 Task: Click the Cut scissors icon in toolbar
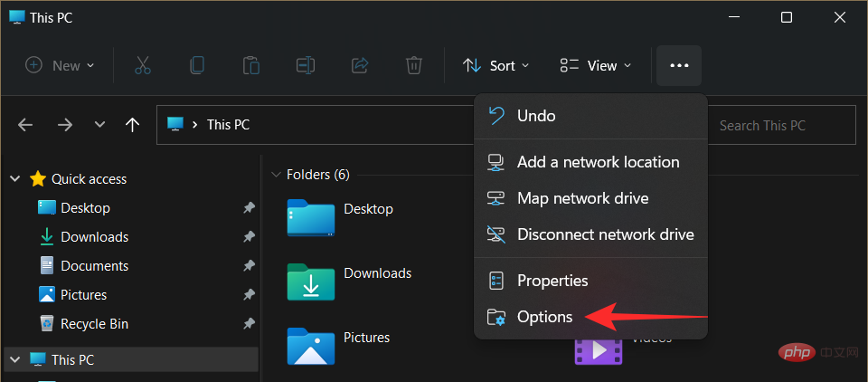143,65
